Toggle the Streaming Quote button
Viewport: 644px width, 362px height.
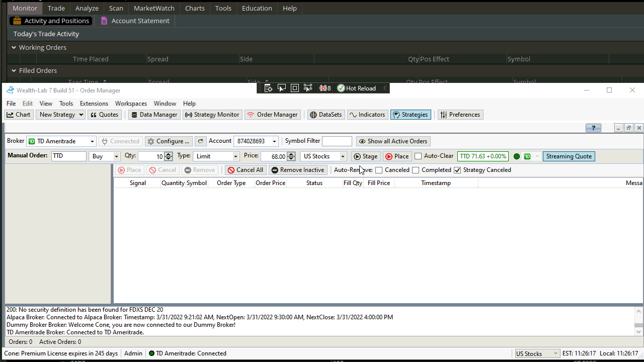pos(569,156)
